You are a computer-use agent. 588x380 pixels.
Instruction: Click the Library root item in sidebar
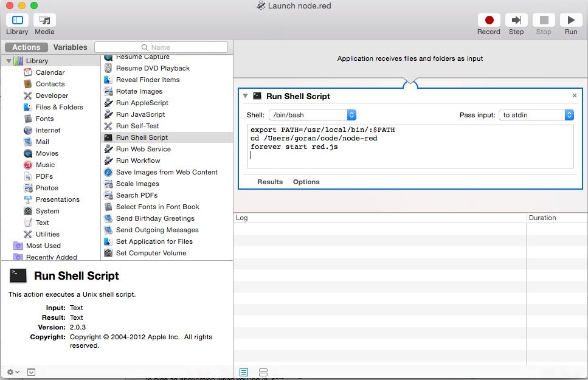[36, 61]
